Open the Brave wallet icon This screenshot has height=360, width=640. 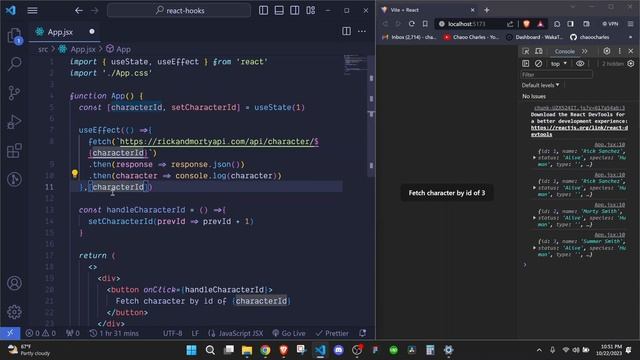[x=586, y=24]
